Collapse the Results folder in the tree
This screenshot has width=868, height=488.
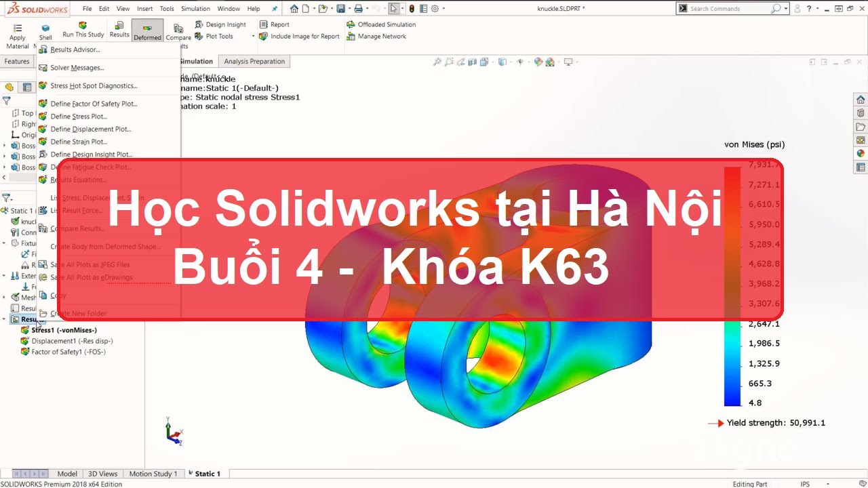click(x=5, y=319)
